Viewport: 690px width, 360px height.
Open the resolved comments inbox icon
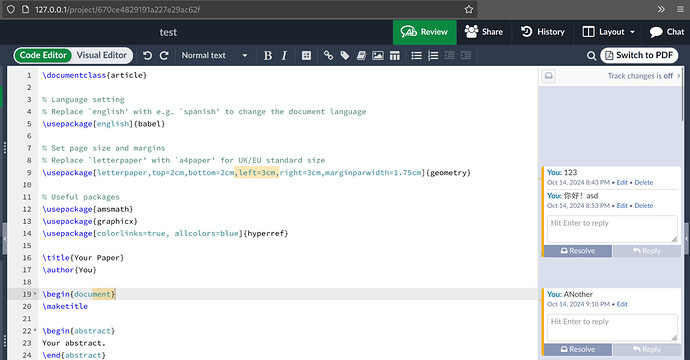(548, 76)
